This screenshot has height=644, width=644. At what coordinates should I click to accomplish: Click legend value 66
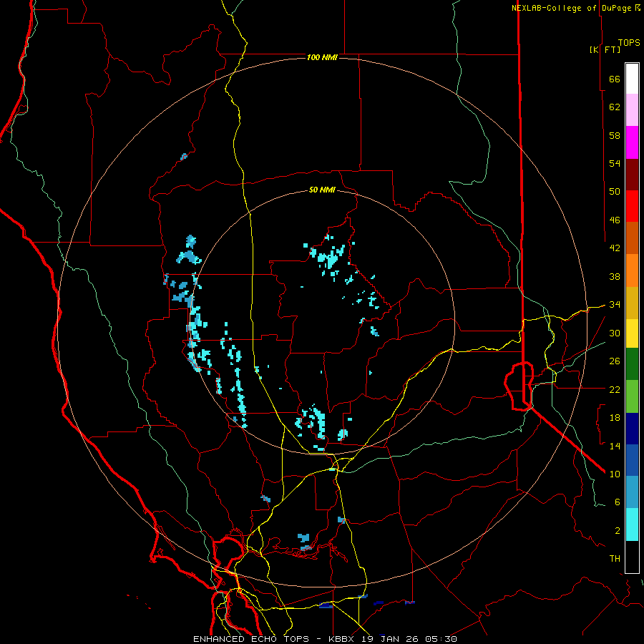(615, 79)
